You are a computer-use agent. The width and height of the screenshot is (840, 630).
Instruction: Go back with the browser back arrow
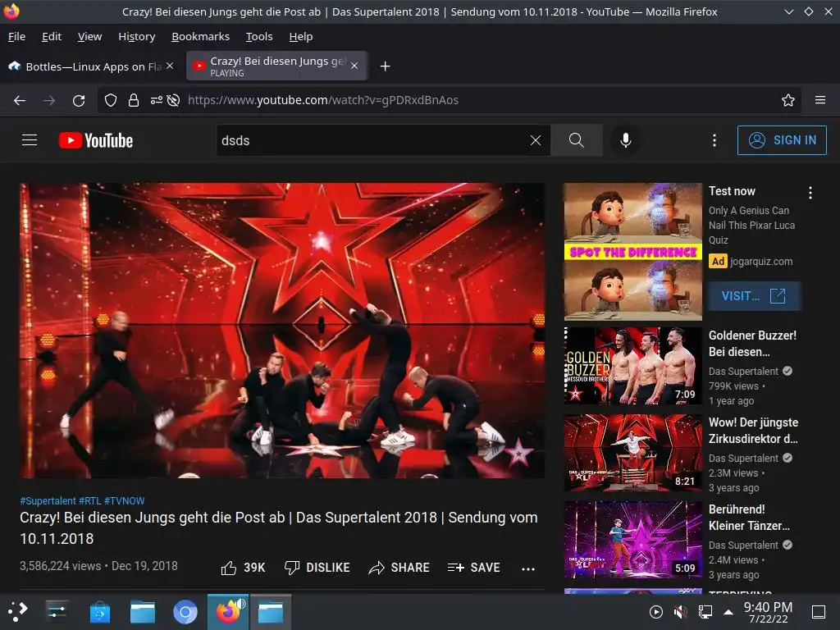[20, 100]
